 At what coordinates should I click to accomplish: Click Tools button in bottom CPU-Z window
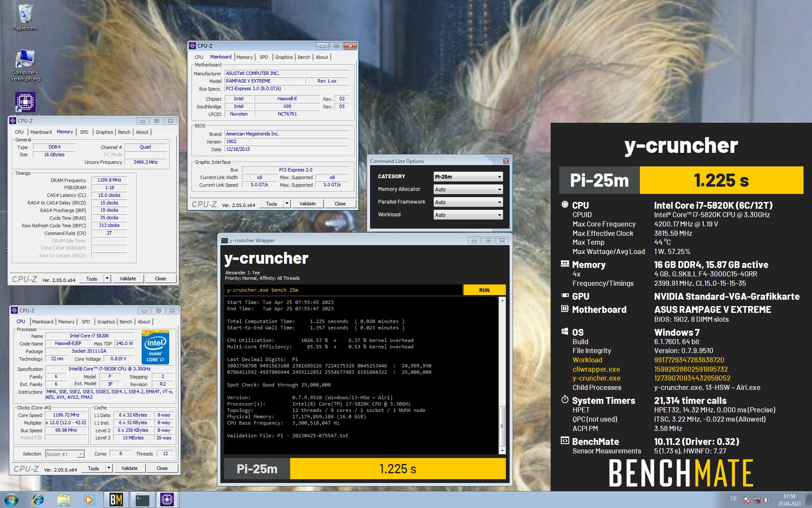(x=93, y=468)
